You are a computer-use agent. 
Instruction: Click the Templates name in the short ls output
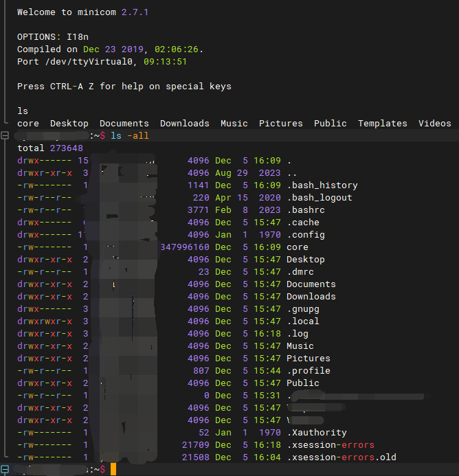click(x=382, y=124)
